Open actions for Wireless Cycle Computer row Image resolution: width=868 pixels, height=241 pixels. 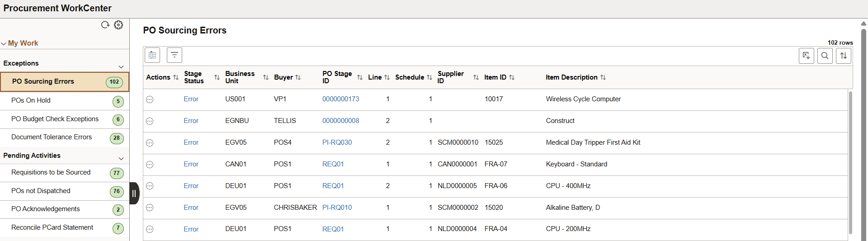coord(150,99)
